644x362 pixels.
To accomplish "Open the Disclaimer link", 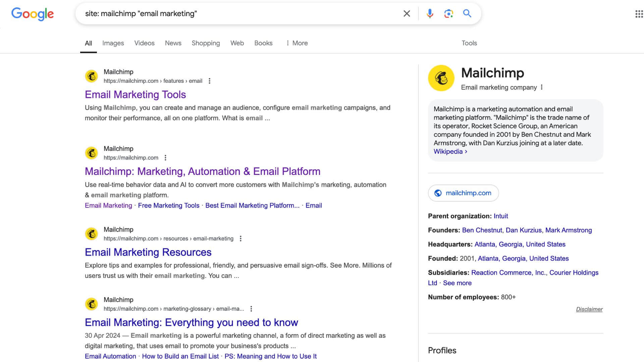I will 589,309.
